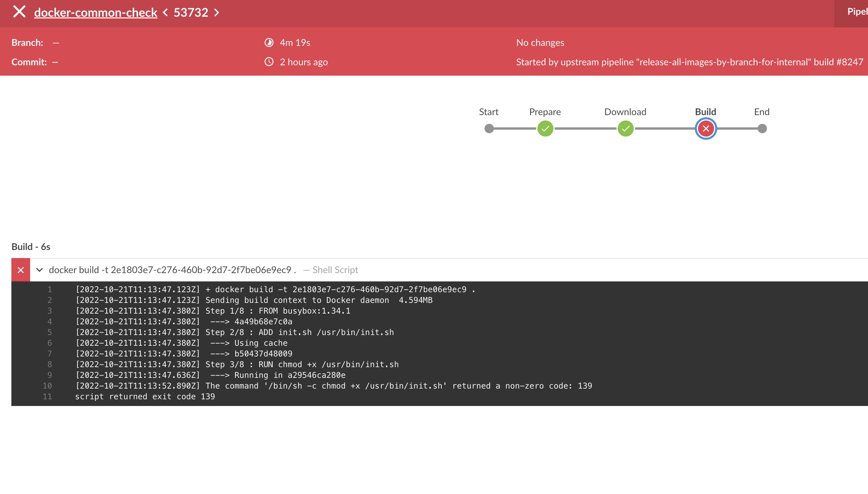The height and width of the screenshot is (494, 868).
Task: Click the Start node of the pipeline
Action: click(489, 128)
